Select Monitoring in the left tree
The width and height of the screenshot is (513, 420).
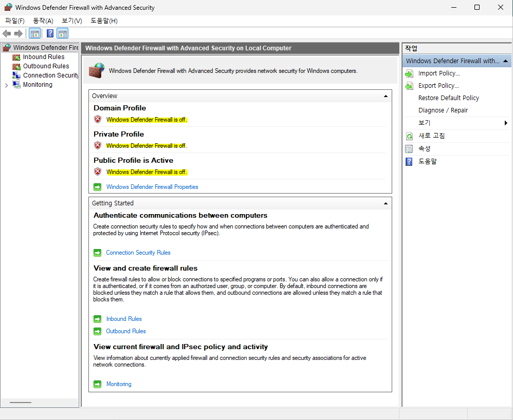pos(38,85)
